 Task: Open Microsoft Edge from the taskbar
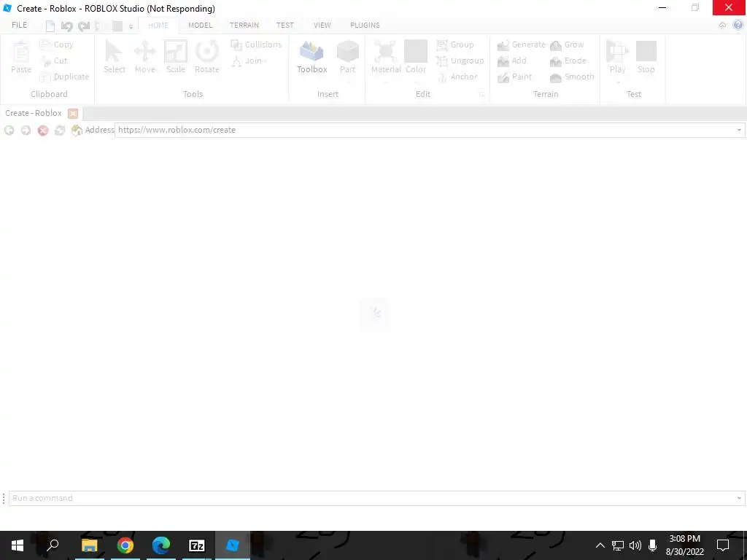click(x=161, y=545)
